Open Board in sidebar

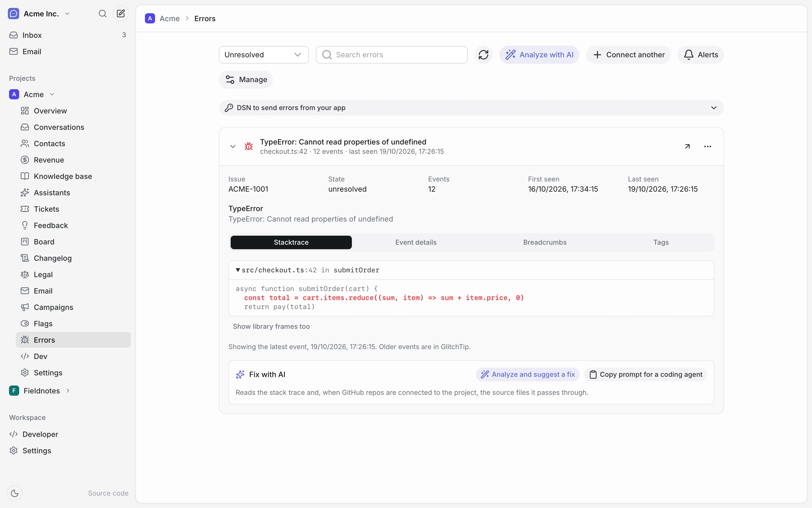73,242
